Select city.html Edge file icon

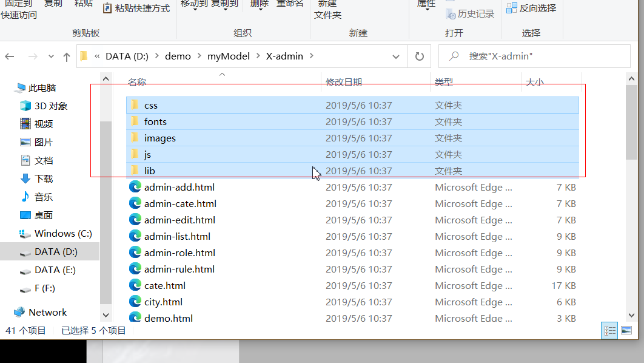pyautogui.click(x=135, y=302)
